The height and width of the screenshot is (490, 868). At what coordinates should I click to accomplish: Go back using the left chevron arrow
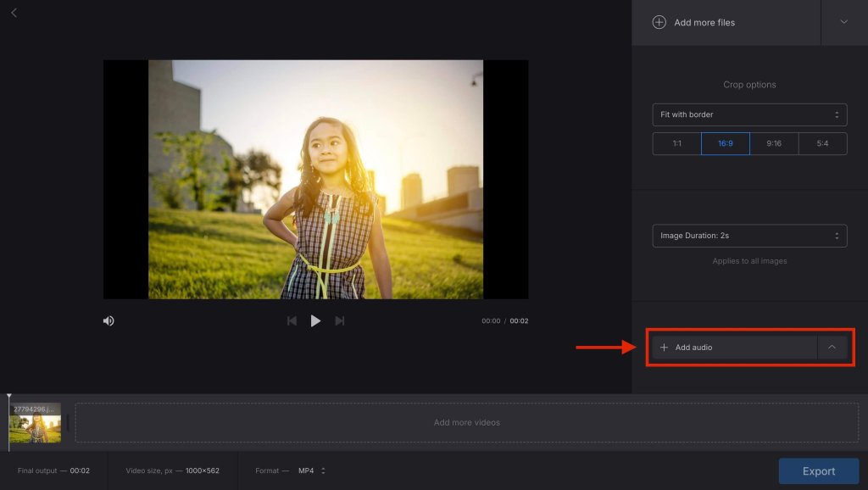tap(14, 13)
